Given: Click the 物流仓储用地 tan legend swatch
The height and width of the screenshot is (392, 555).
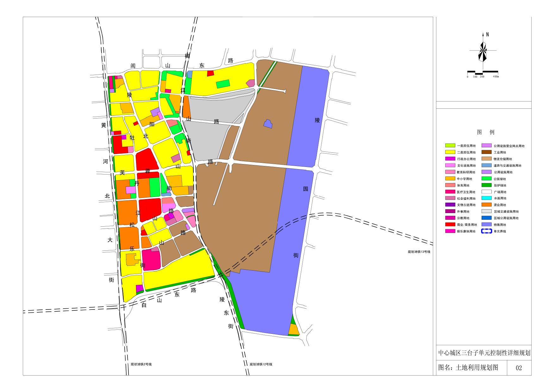Looking at the screenshot, I should [x=486, y=159].
